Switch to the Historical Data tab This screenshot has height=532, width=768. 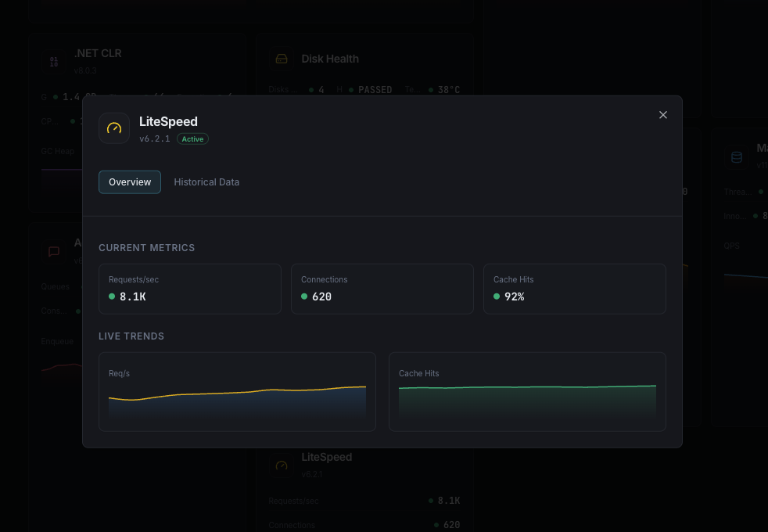pos(206,182)
